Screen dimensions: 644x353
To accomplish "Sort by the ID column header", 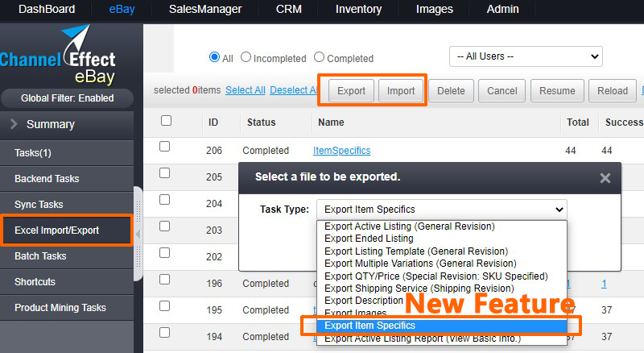I will click(213, 123).
